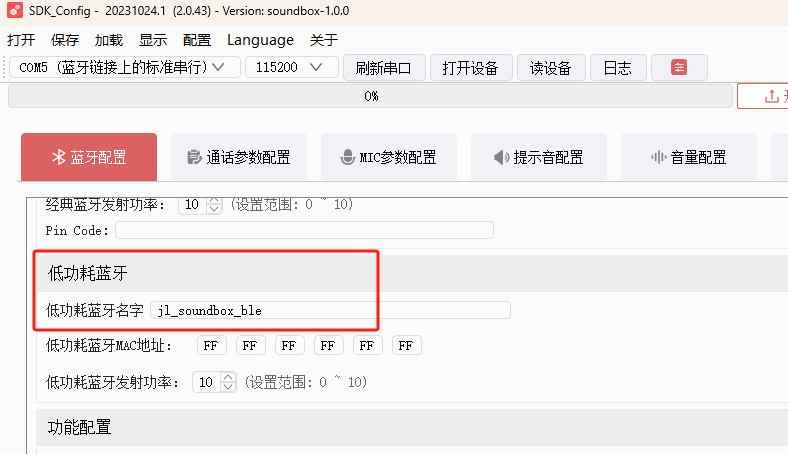Click the SDK_Config app icon in title bar
Screen dimensions: 788x454
[15, 10]
